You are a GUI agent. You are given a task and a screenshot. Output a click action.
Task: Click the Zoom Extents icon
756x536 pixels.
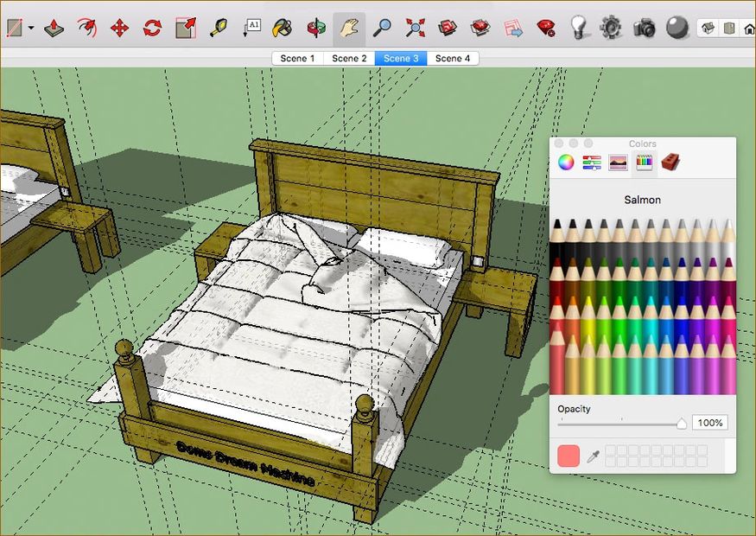(415, 27)
